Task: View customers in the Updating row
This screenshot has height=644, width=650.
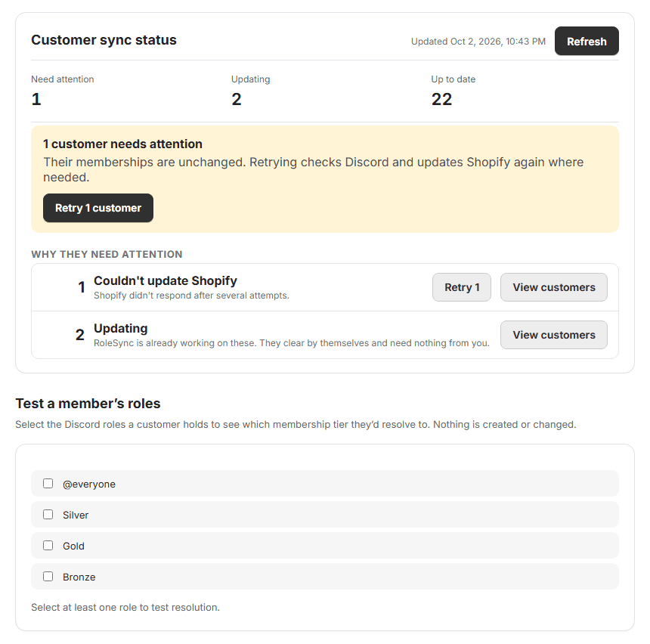Action: [x=553, y=335]
